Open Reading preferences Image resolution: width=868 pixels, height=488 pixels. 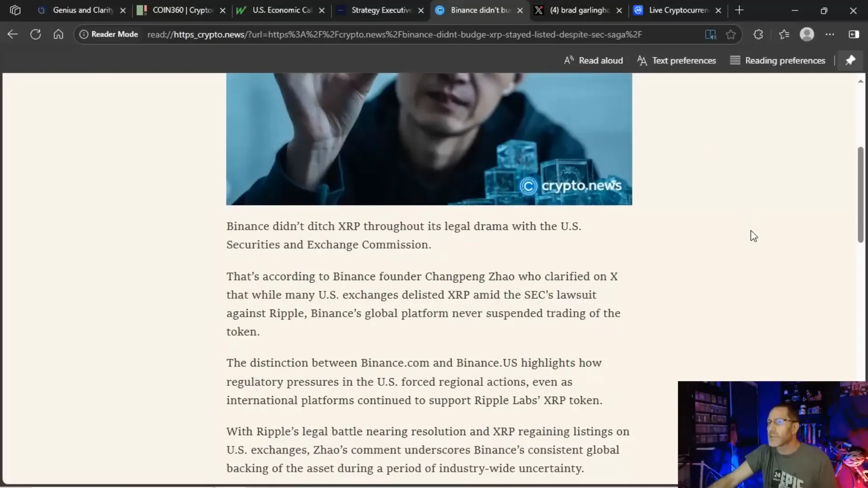pyautogui.click(x=778, y=61)
